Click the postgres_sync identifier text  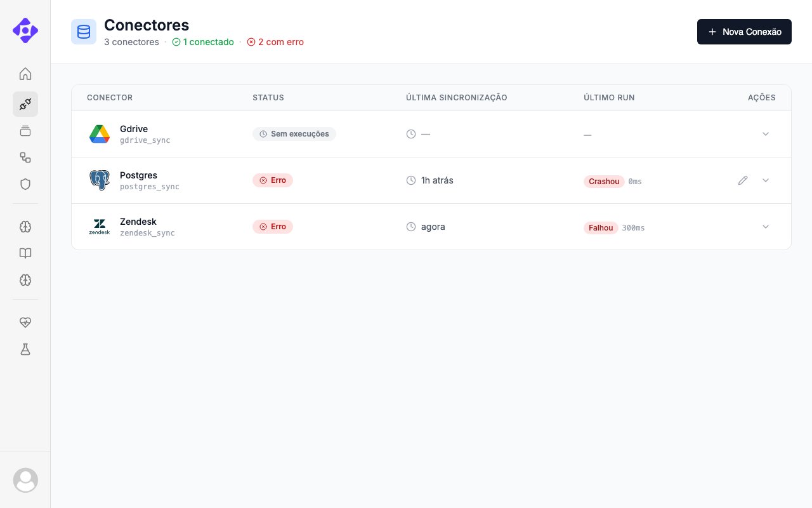pos(150,187)
